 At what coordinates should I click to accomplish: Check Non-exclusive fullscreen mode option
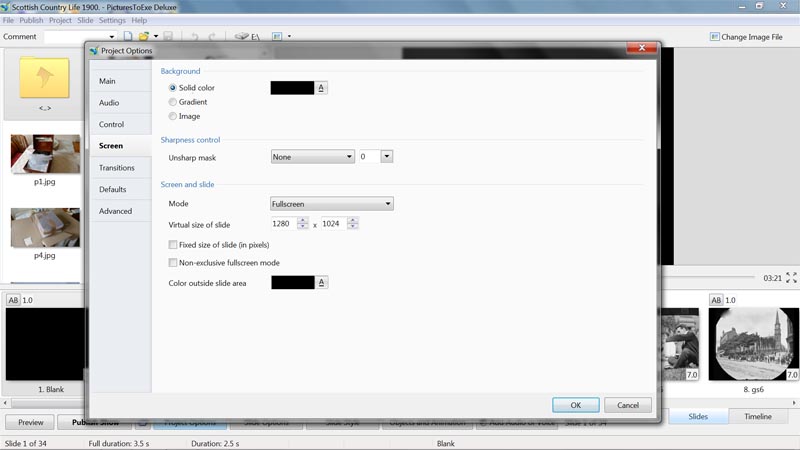(x=174, y=263)
